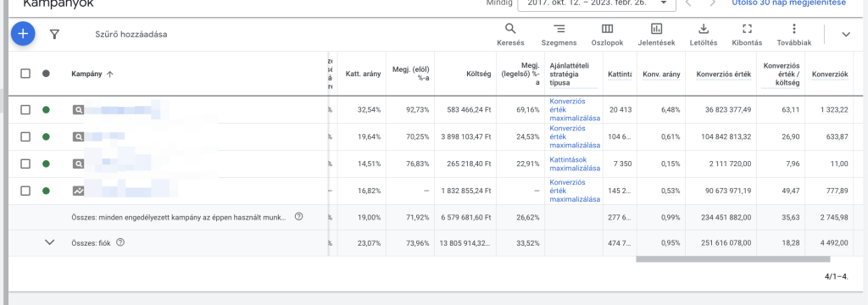
Task: Open the date range dropdown
Action: (x=596, y=3)
